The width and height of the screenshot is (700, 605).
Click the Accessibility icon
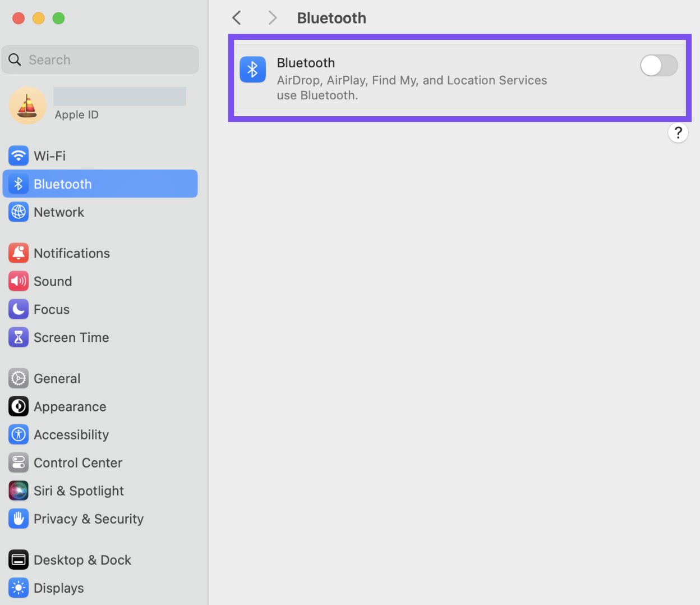[19, 434]
